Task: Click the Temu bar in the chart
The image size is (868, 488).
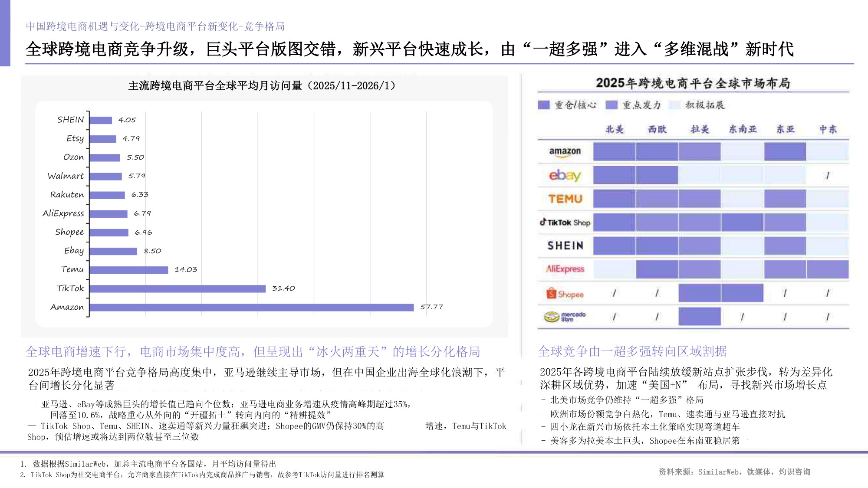Action: 128,270
